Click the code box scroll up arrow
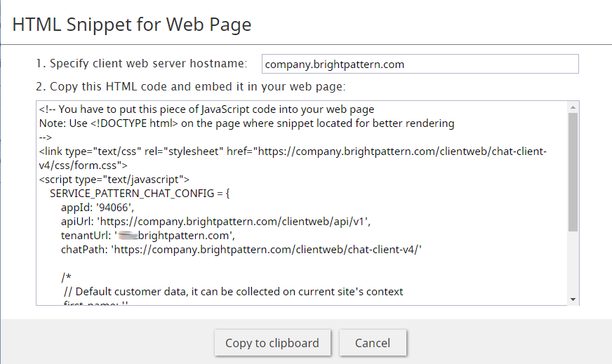This screenshot has width=612, height=364. (x=573, y=107)
